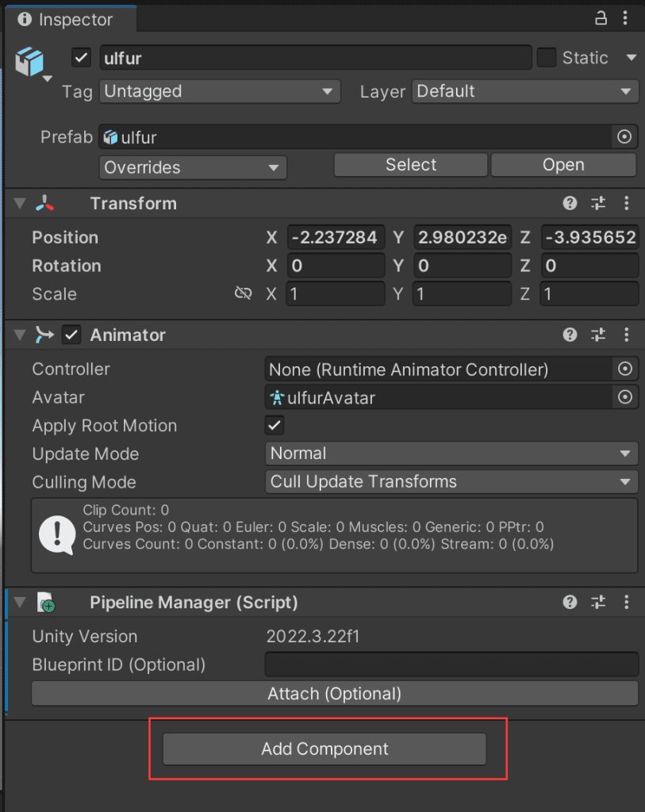Viewport: 645px width, 812px height.
Task: Open the Layer dropdown showing Default
Action: point(524,92)
